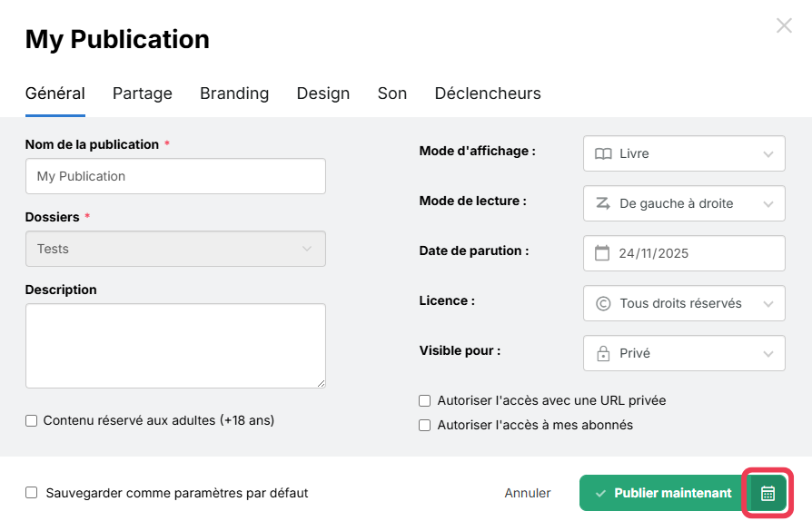This screenshot has height=531, width=812.
Task: Close the My Publication dialog
Action: click(x=784, y=25)
